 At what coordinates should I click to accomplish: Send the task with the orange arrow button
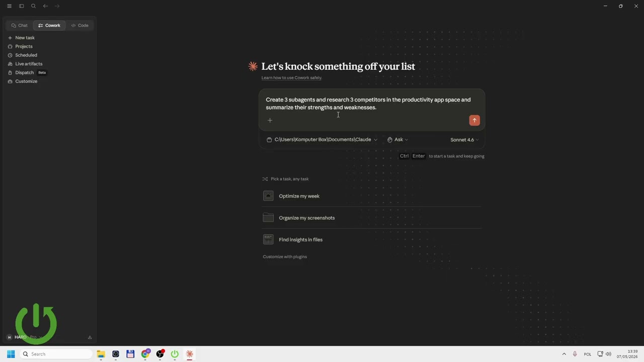pos(474,120)
